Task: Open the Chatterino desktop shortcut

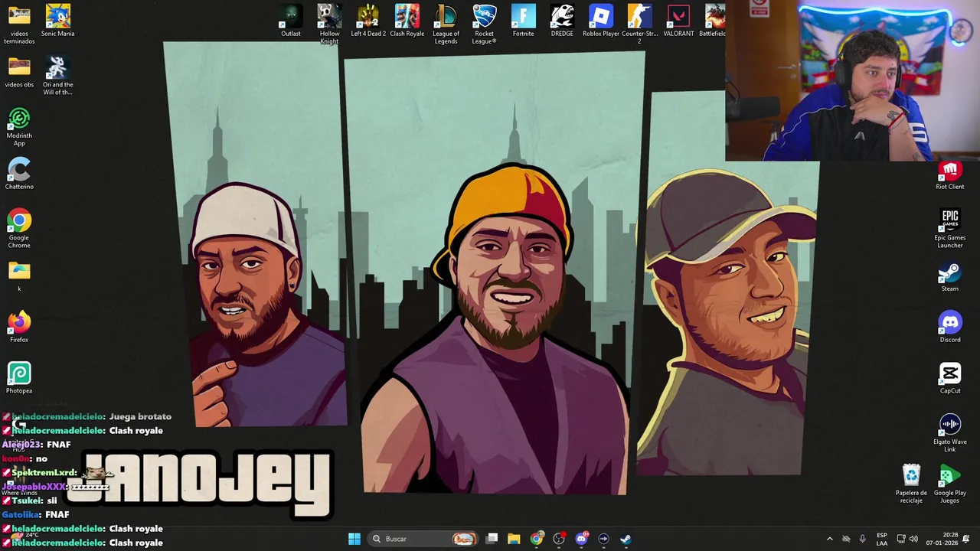Action: (x=19, y=174)
